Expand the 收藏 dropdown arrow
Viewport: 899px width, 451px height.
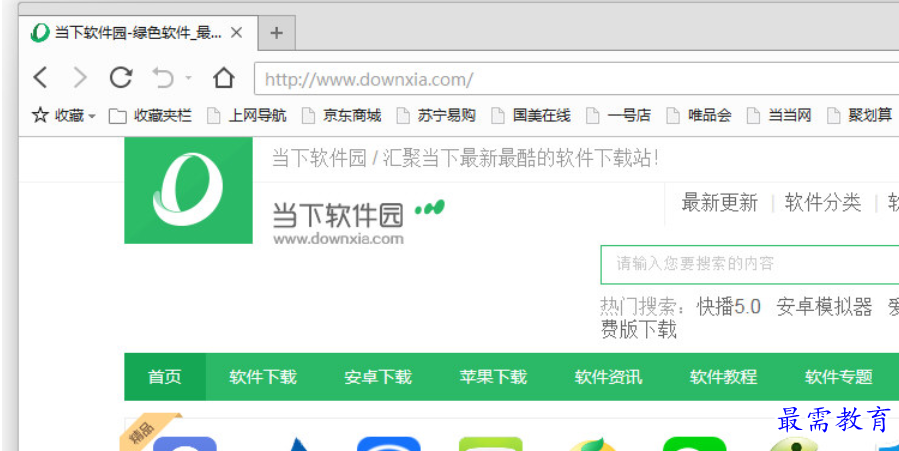(92, 116)
